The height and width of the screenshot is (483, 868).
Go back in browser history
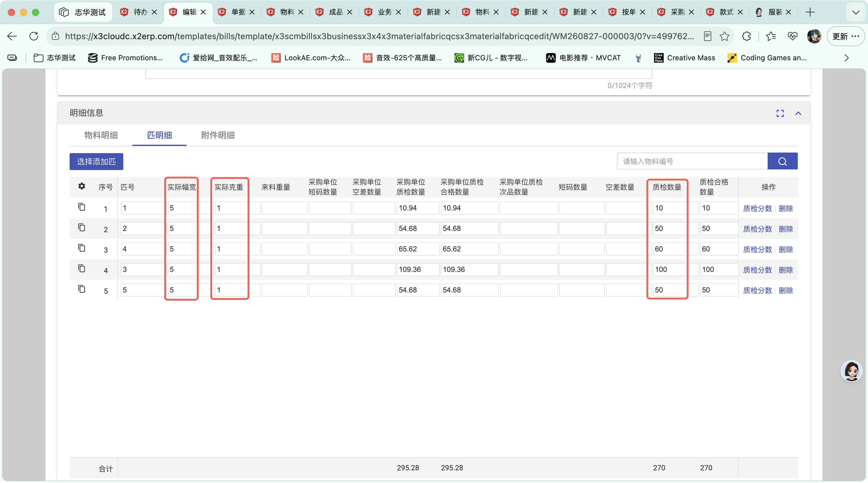(x=12, y=36)
